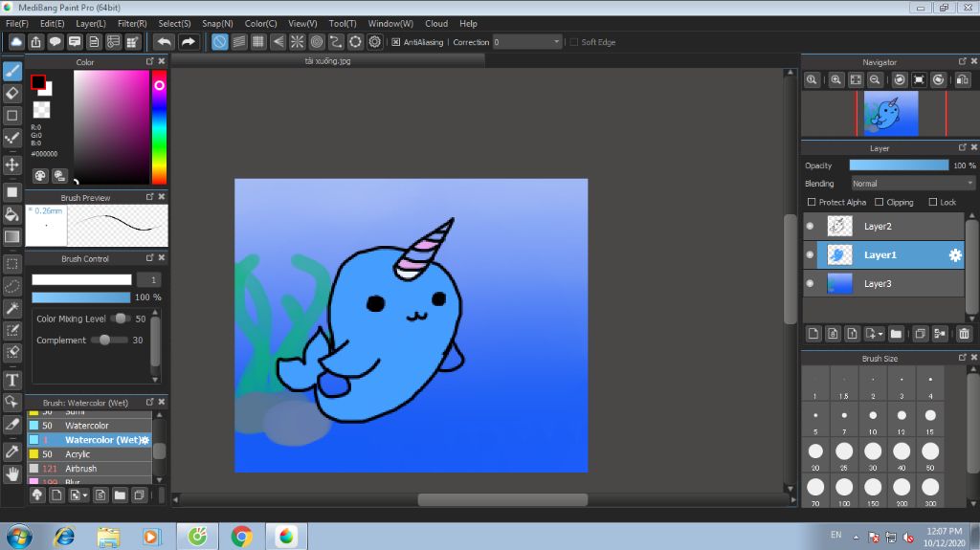Hide Layer3 visibility dot

(x=810, y=283)
